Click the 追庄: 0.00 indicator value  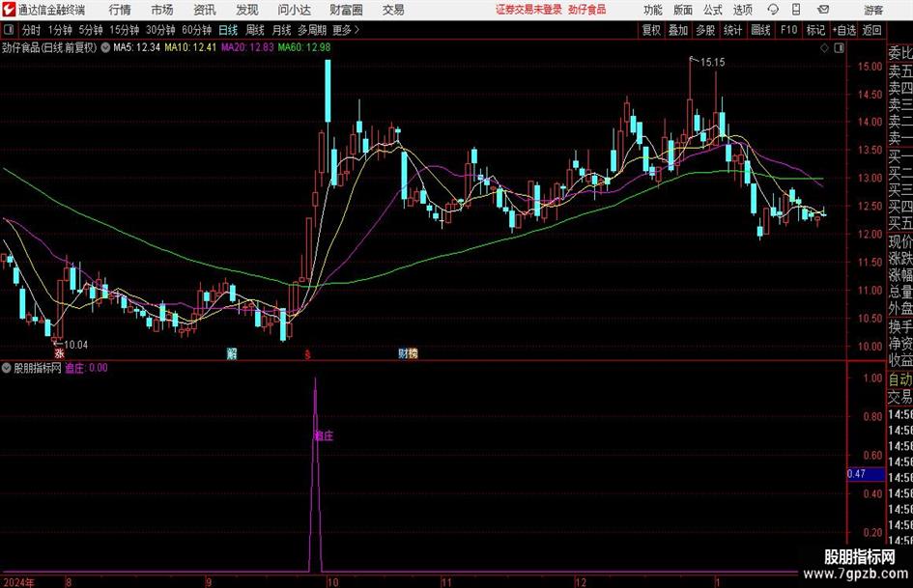pos(86,368)
